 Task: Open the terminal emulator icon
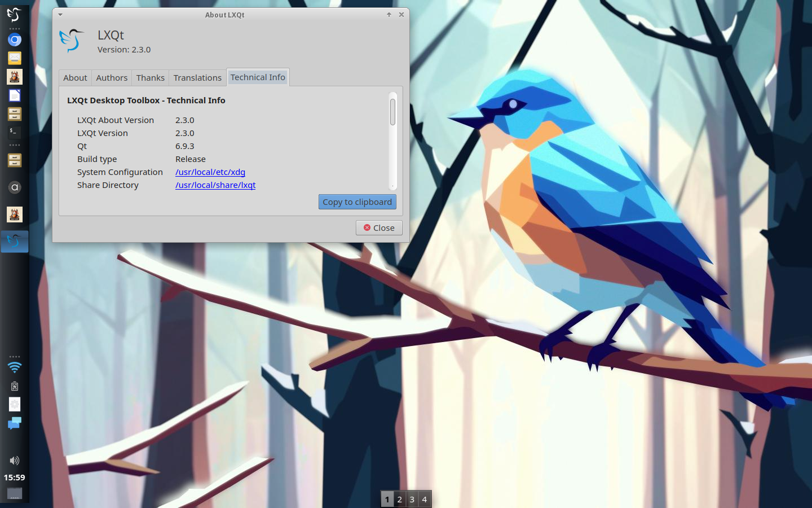15,132
